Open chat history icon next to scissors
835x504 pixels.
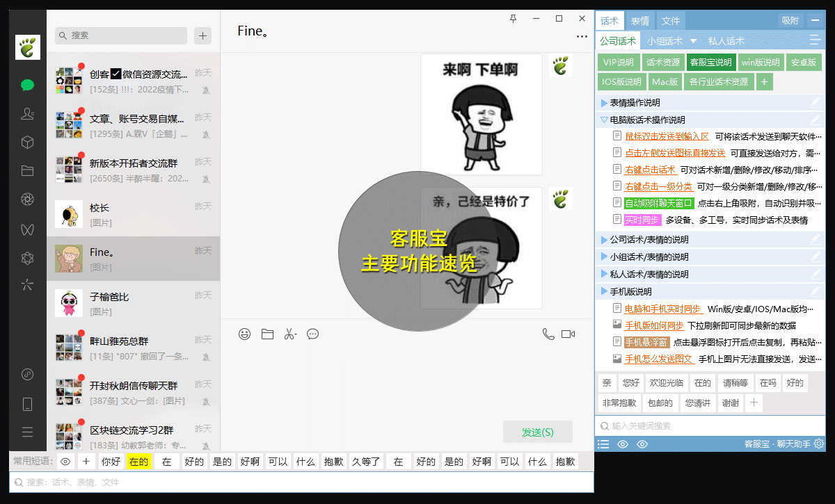click(x=312, y=334)
